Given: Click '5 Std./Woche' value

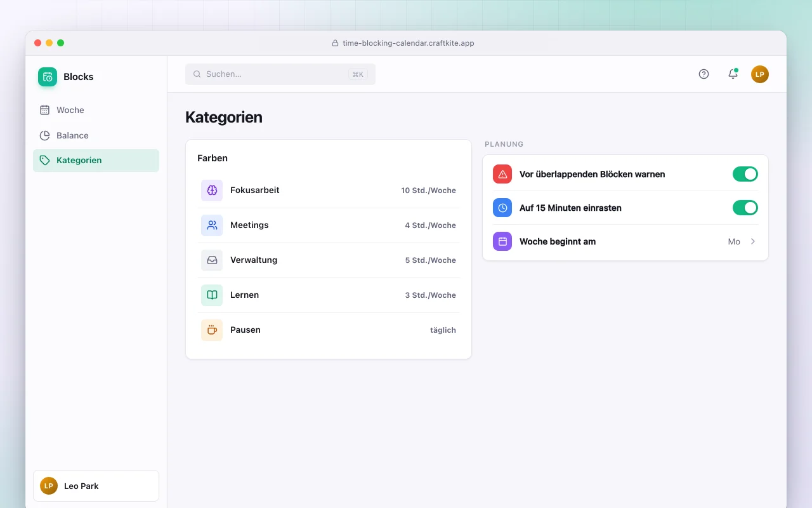Looking at the screenshot, I should tap(431, 260).
